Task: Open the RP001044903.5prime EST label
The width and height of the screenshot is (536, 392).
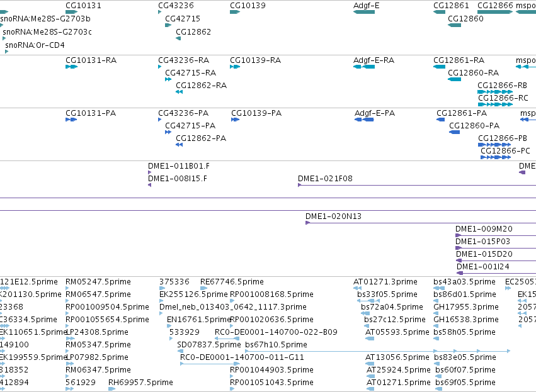Action: click(x=271, y=370)
